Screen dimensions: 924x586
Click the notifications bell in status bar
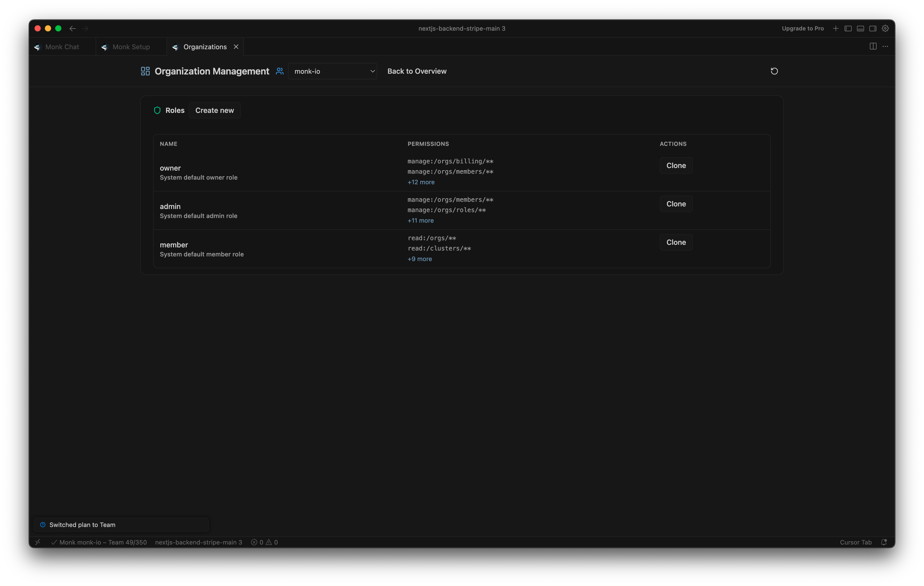tap(884, 542)
